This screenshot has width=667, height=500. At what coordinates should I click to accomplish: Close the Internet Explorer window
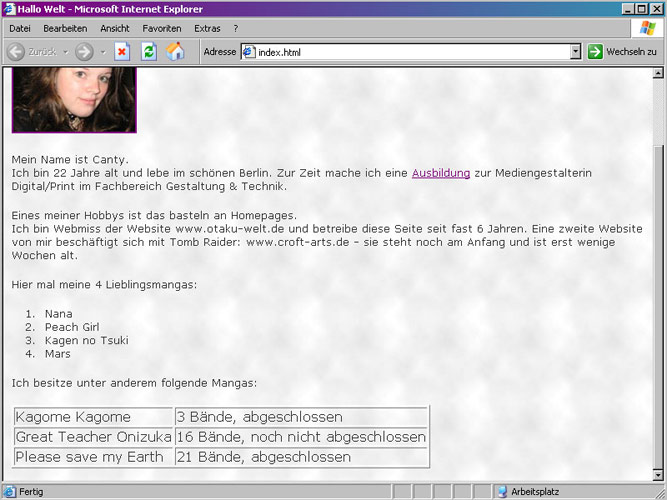click(x=656, y=9)
